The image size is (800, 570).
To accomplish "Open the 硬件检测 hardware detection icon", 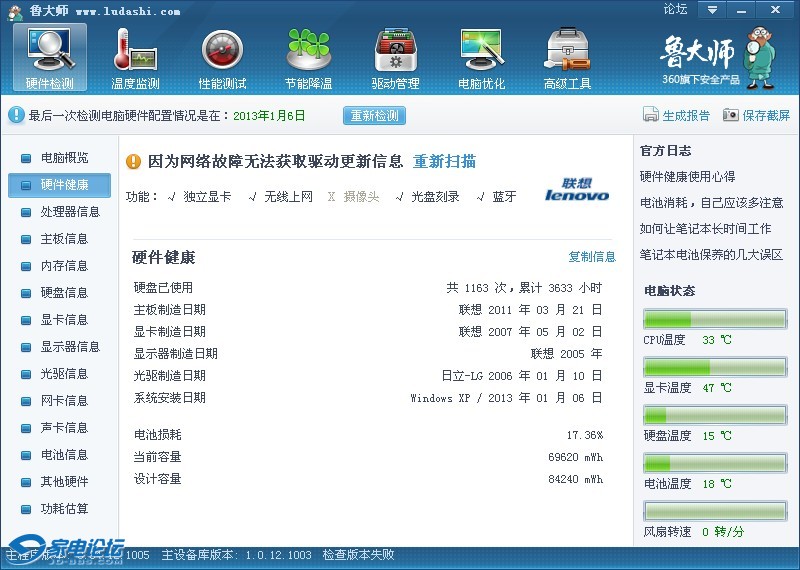I will click(49, 50).
